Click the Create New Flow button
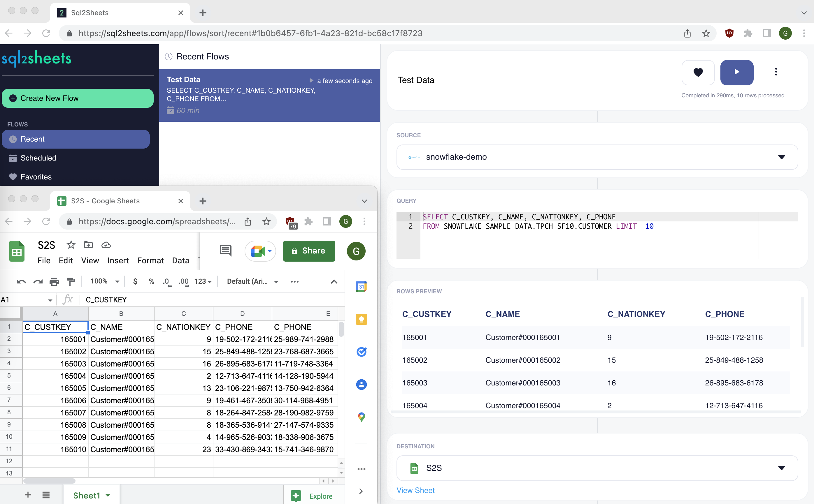 click(77, 98)
